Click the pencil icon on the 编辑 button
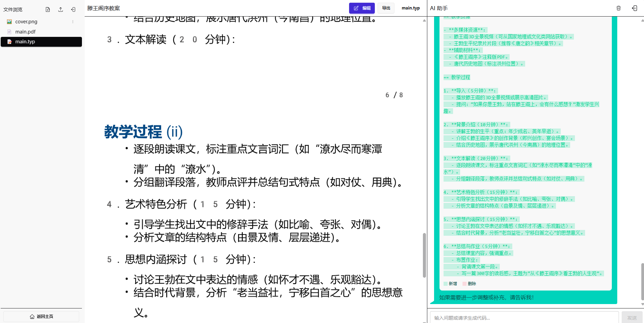The width and height of the screenshot is (644, 323). (356, 8)
